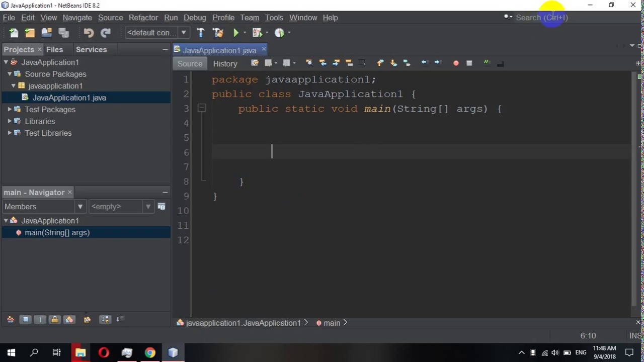Go to Previous Bookmark icon
This screenshot has width=644, height=362.
tap(380, 63)
